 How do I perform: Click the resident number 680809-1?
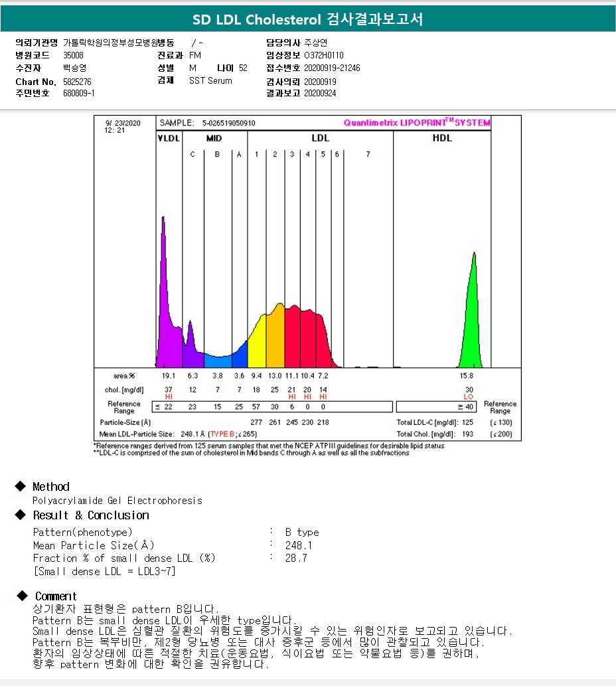(79, 93)
